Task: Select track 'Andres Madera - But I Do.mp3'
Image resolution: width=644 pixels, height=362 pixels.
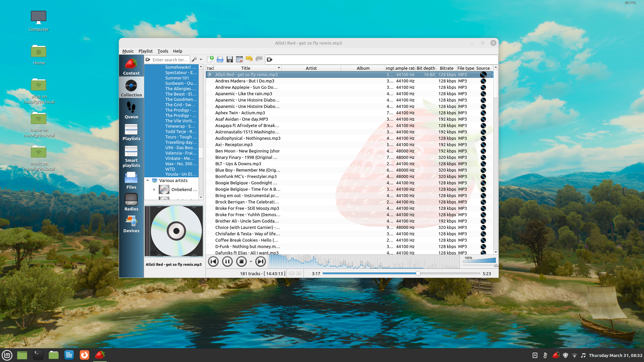Action: (x=349, y=81)
